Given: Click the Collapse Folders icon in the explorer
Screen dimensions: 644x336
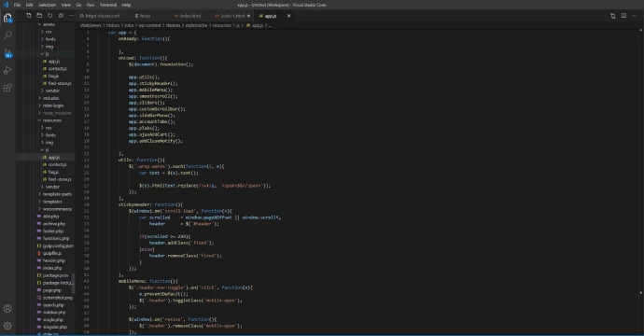Looking at the screenshot, I should [x=61, y=16].
